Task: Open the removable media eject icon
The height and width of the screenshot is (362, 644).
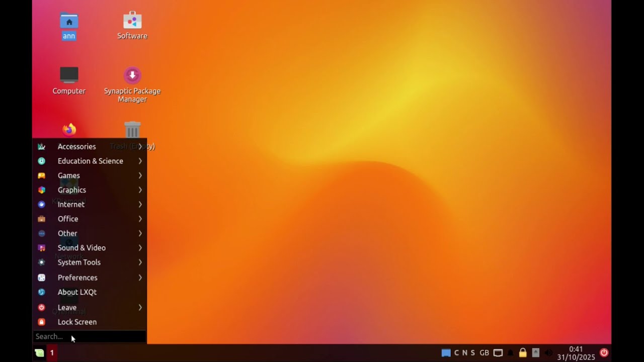Action: pyautogui.click(x=535, y=353)
